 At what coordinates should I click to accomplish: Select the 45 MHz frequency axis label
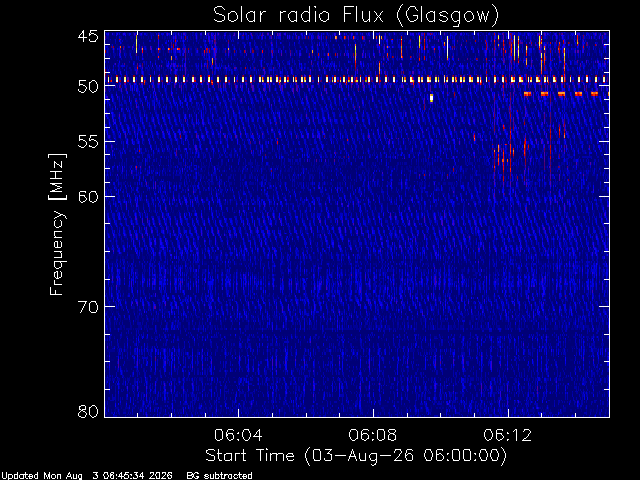click(88, 37)
